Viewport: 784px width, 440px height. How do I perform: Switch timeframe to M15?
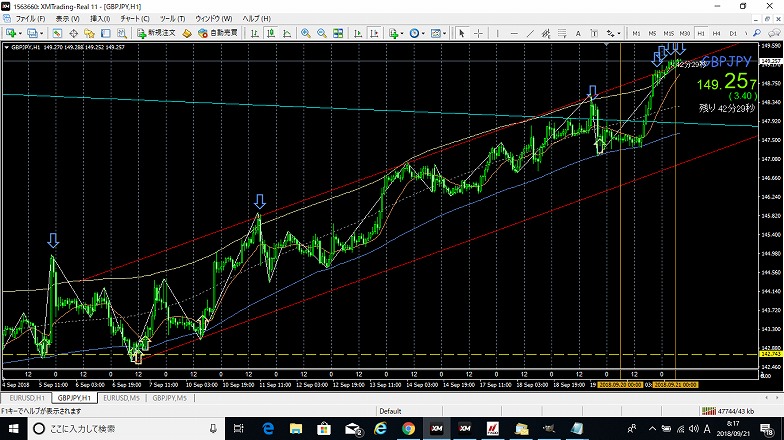pos(668,33)
